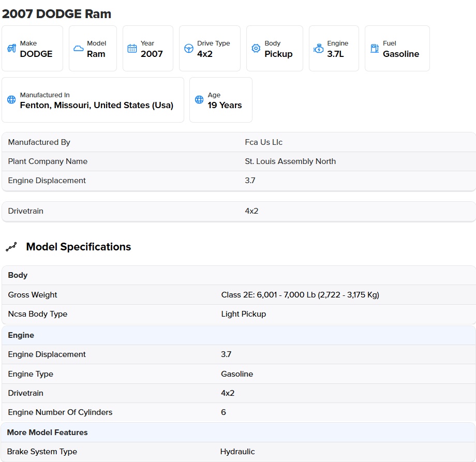Screen dimensions: 476x462
Task: Click the steering wheel icon for Drive Type
Action: click(189, 48)
